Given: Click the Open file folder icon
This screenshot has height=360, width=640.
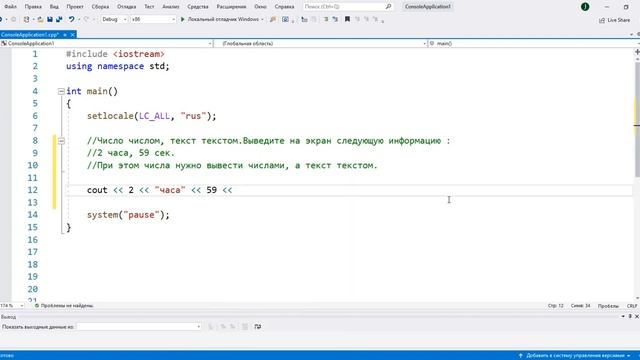Looking at the screenshot, I should pos(40,19).
